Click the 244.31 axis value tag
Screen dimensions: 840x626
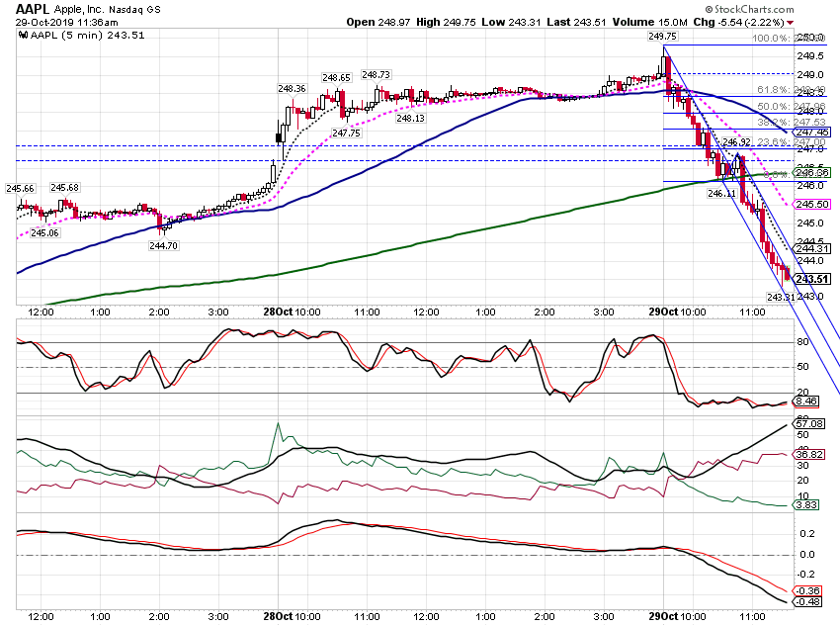(811, 248)
